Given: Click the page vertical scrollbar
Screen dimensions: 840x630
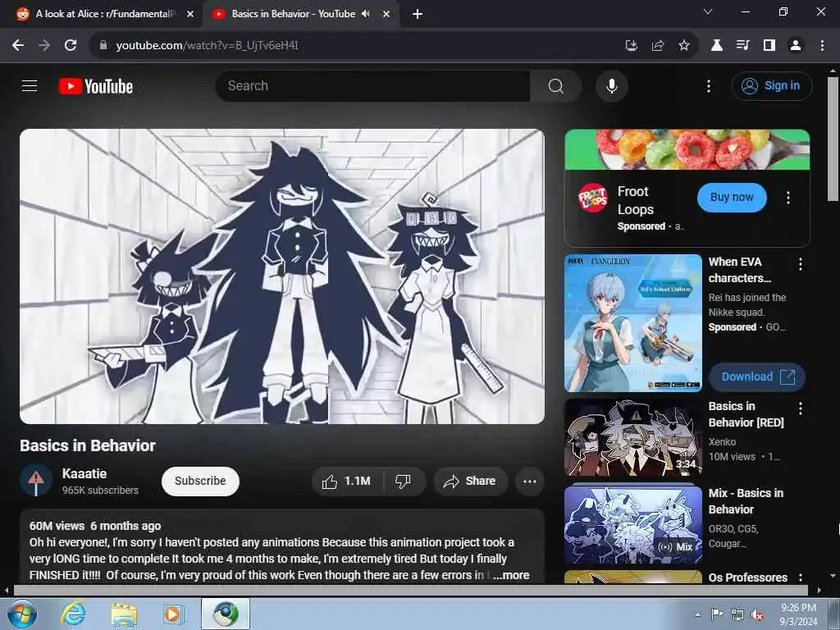Looking at the screenshot, I should tap(833, 139).
